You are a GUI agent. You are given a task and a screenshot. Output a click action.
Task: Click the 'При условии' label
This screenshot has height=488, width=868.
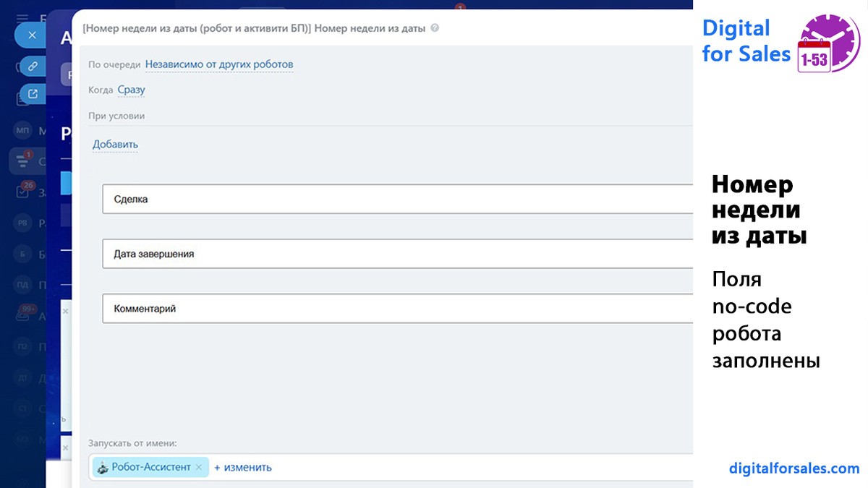[116, 116]
